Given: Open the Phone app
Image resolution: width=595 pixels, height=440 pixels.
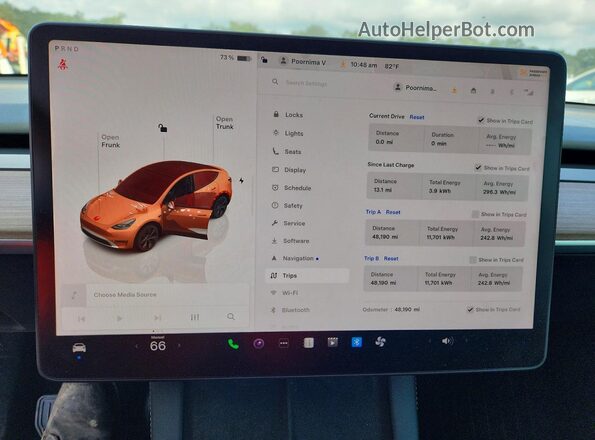Looking at the screenshot, I should coord(233,344).
